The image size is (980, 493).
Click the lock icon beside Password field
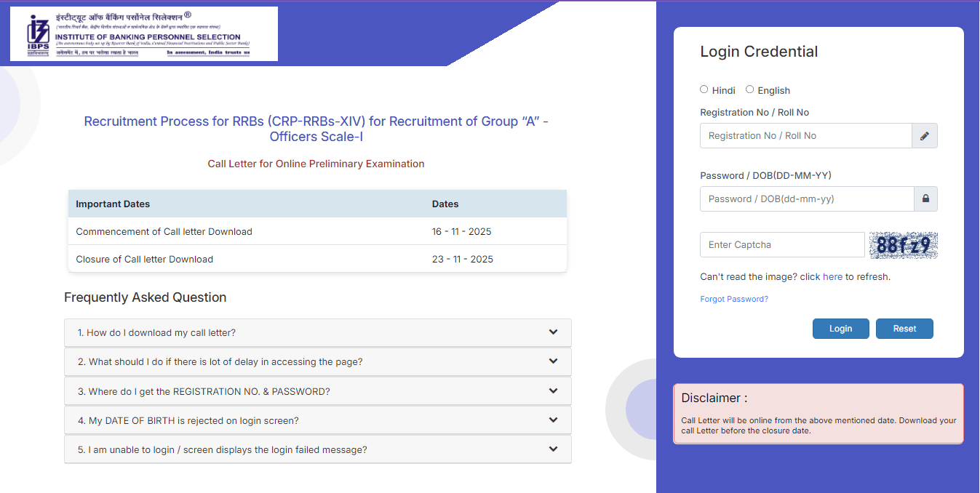click(924, 199)
